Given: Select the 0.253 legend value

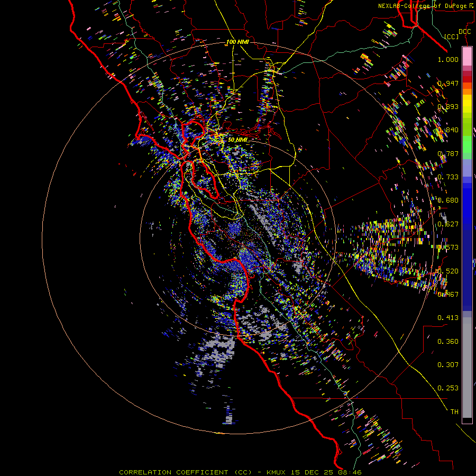Looking at the screenshot, I should pos(448,388).
